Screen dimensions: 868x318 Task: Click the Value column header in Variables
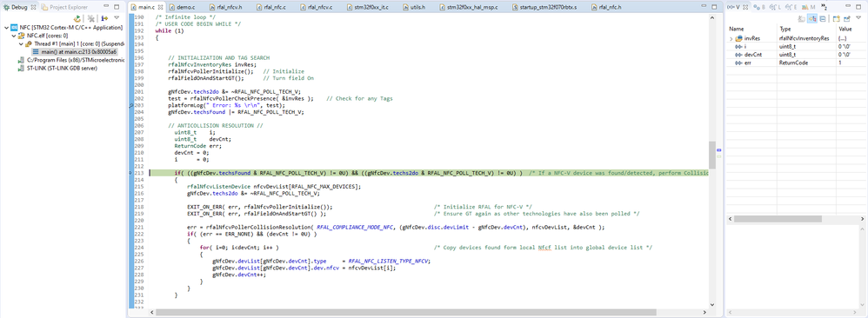tap(851, 29)
